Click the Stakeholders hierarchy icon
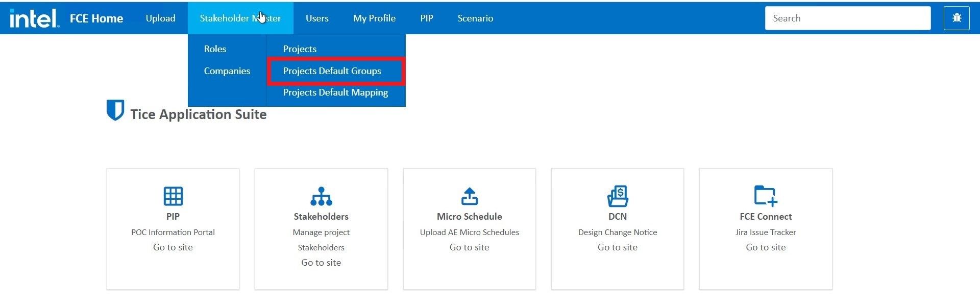The width and height of the screenshot is (980, 303). click(x=321, y=196)
